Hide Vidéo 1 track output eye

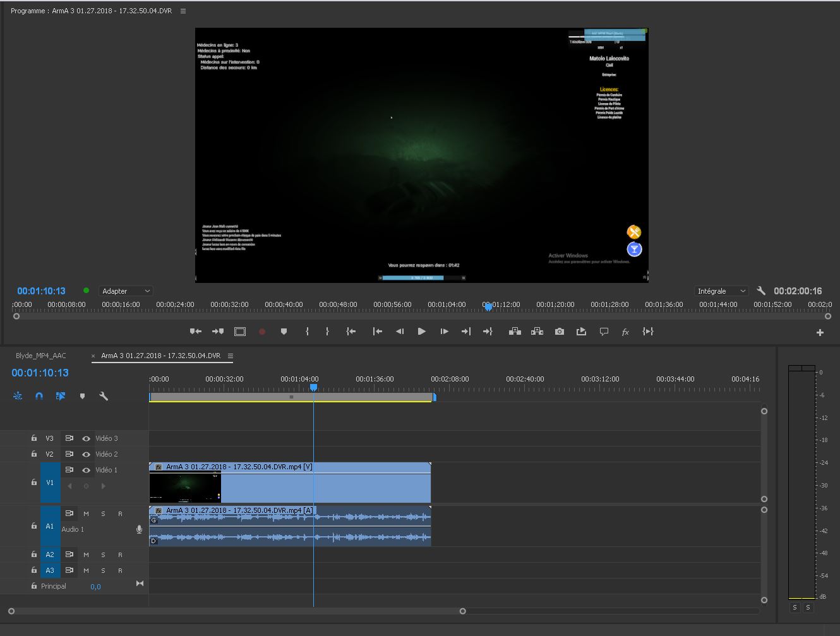[x=86, y=470]
